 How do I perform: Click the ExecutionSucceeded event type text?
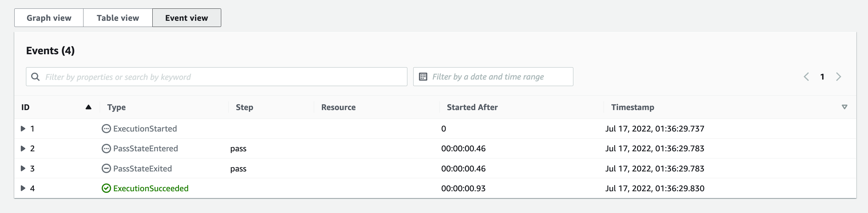pyautogui.click(x=151, y=188)
